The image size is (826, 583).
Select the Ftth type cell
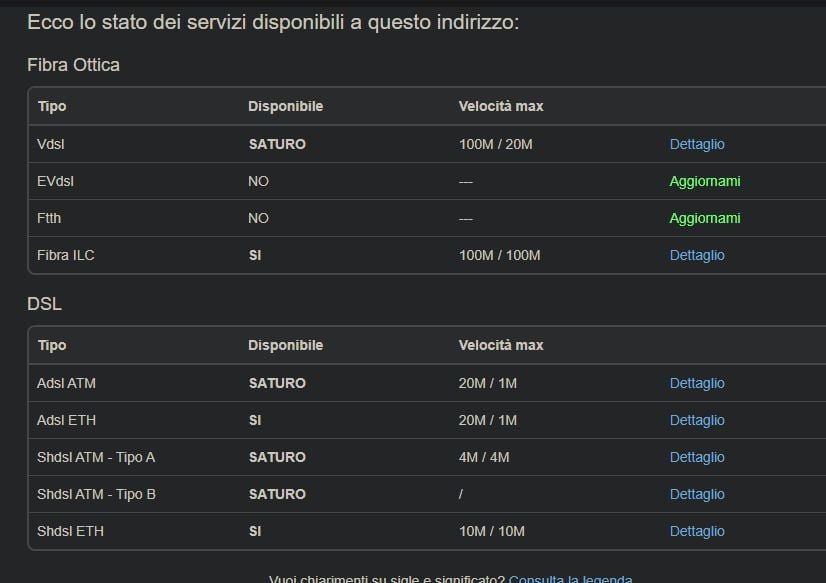tap(49, 218)
